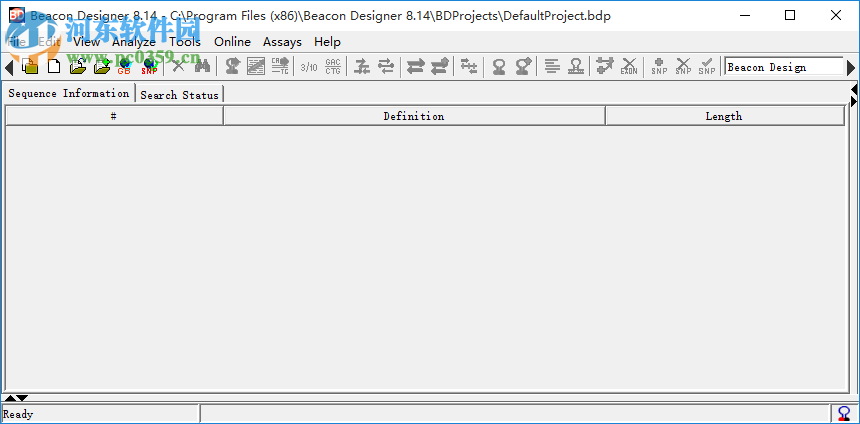Click the beacon-on-baseline icon

pyautogui.click(x=575, y=66)
